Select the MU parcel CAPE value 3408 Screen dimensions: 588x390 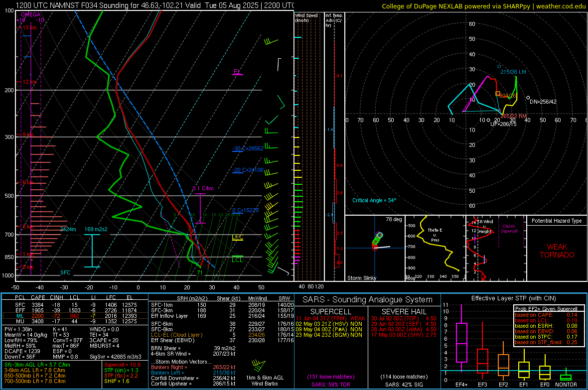(37, 321)
